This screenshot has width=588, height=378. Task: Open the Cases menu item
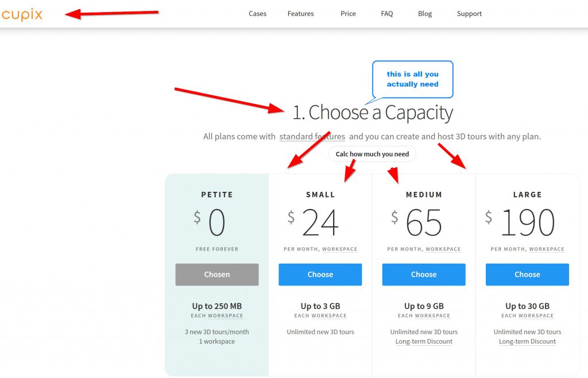[x=257, y=14]
